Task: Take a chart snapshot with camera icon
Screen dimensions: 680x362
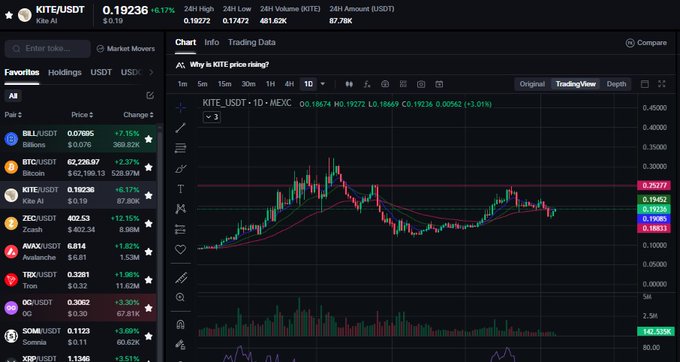Action: coord(421,84)
